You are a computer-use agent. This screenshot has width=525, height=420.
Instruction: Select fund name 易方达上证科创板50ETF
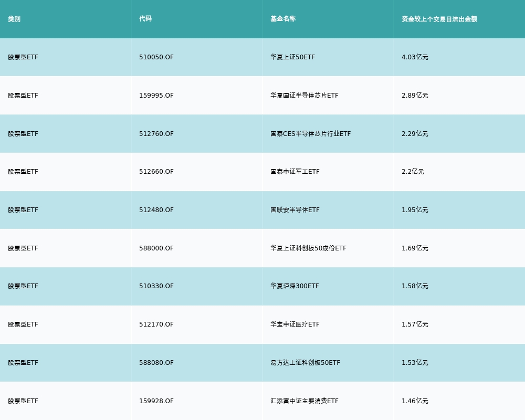(x=306, y=363)
